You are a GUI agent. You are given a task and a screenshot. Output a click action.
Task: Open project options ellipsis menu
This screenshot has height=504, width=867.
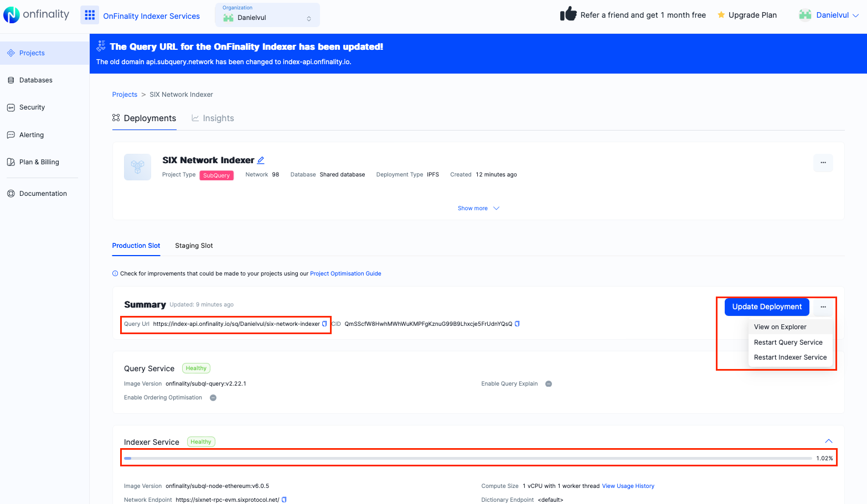[x=823, y=163]
